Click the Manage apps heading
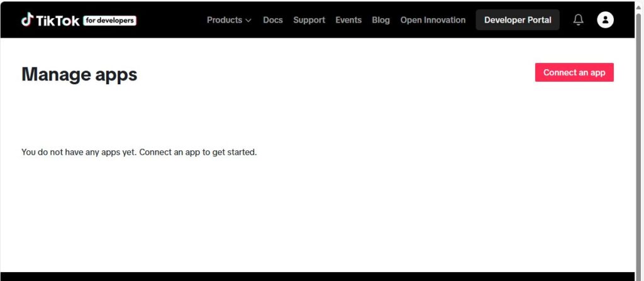This screenshot has height=281, width=644. click(79, 74)
